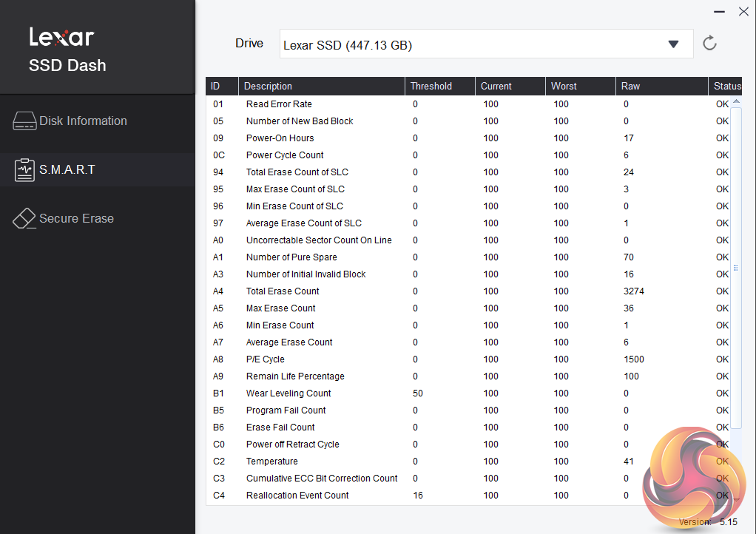
Task: Switch to S.M.A.R.T page
Action: coord(98,169)
